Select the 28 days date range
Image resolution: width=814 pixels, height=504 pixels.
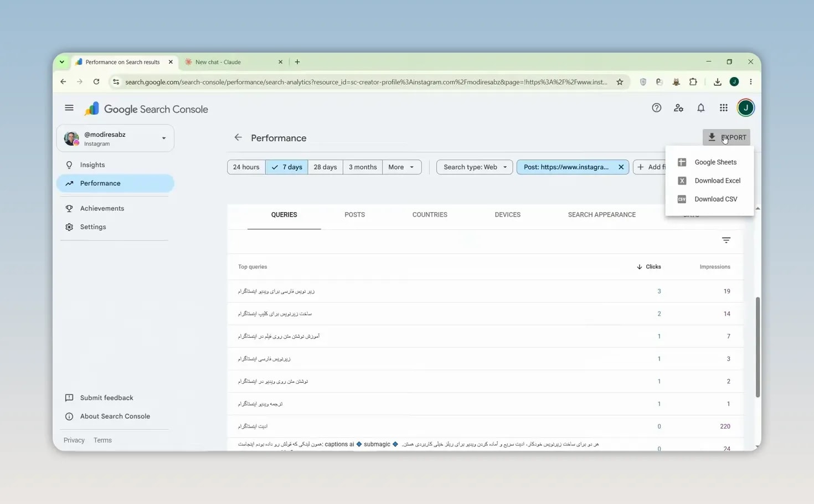(325, 167)
